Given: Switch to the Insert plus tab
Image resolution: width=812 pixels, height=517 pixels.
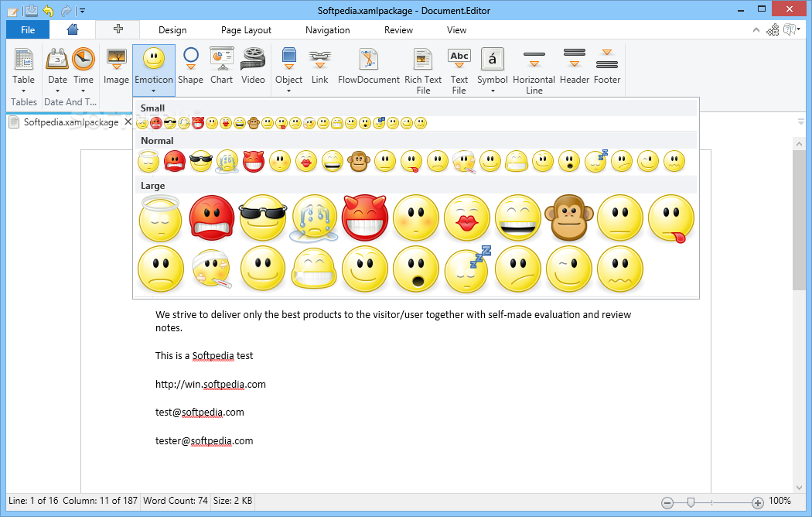Looking at the screenshot, I should click(118, 29).
